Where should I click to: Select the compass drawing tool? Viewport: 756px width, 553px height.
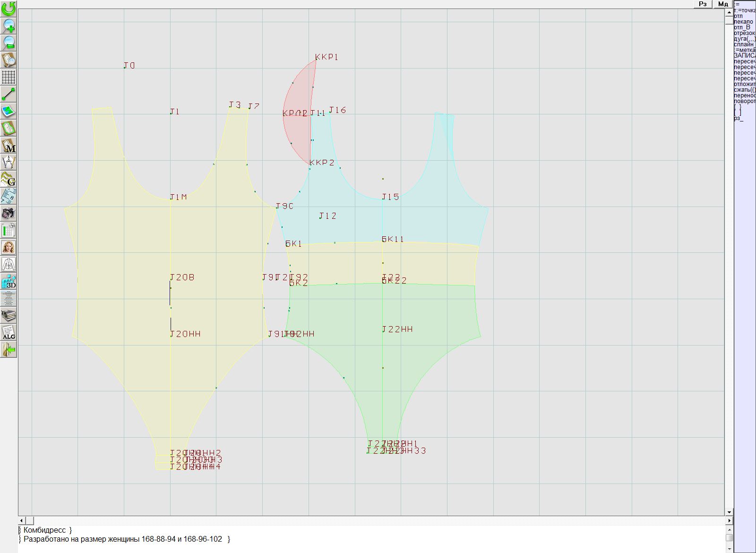tap(9, 162)
